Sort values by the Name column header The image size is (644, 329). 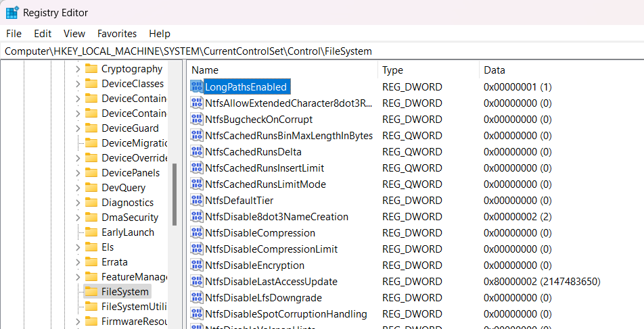click(283, 70)
